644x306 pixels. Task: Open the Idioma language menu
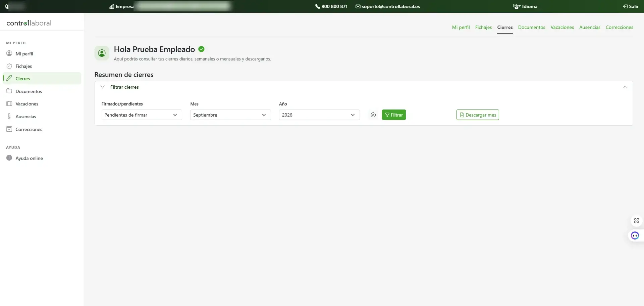525,6
